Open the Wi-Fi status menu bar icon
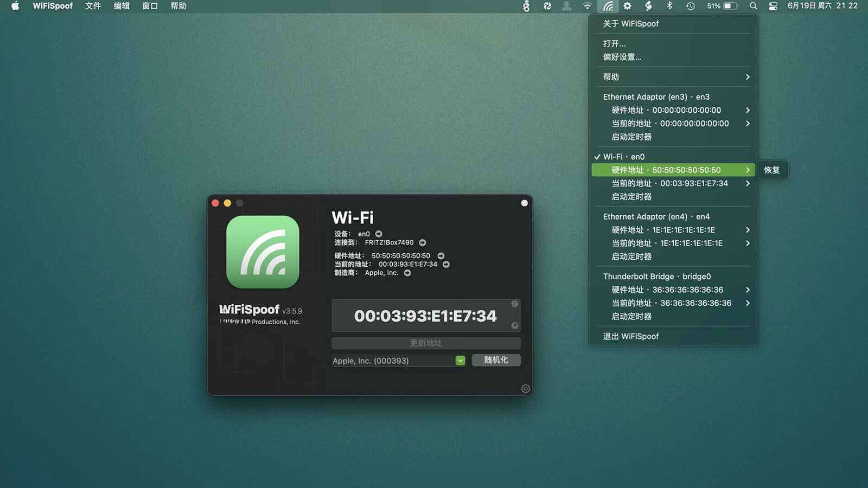868x488 pixels. [x=587, y=6]
